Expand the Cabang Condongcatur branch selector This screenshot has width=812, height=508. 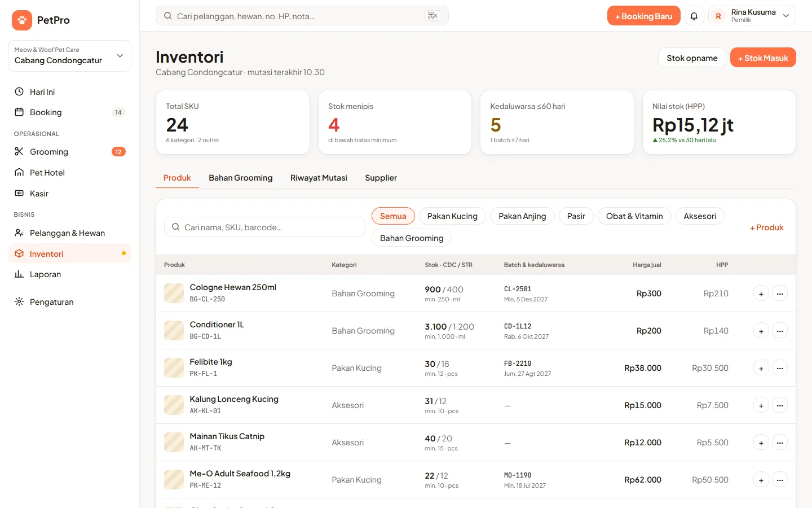[x=69, y=56]
